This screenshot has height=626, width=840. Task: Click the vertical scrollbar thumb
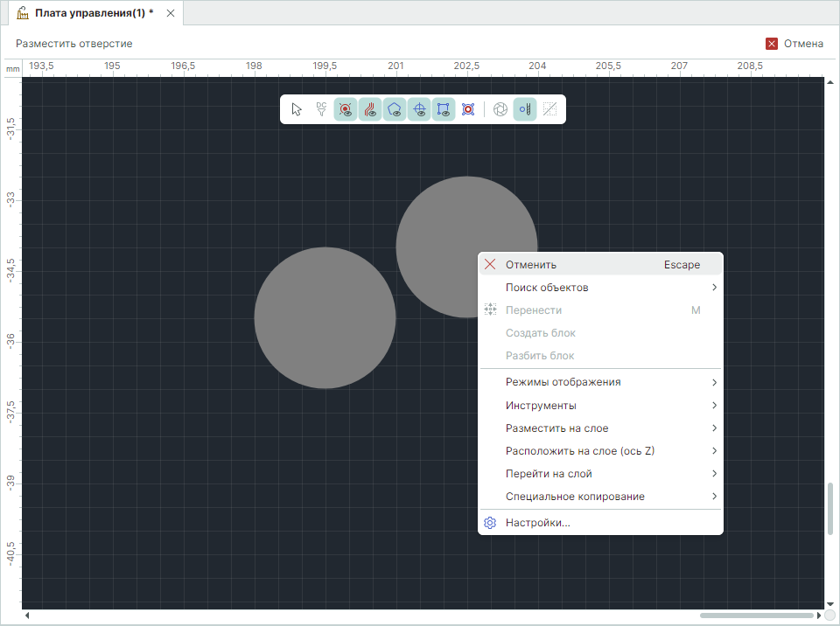(x=830, y=508)
